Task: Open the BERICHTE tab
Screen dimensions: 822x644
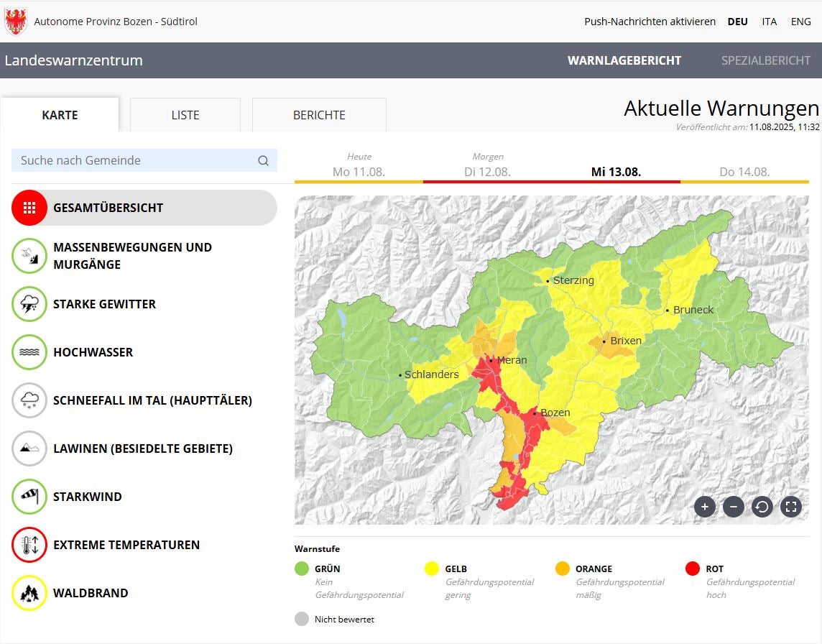Action: click(318, 115)
